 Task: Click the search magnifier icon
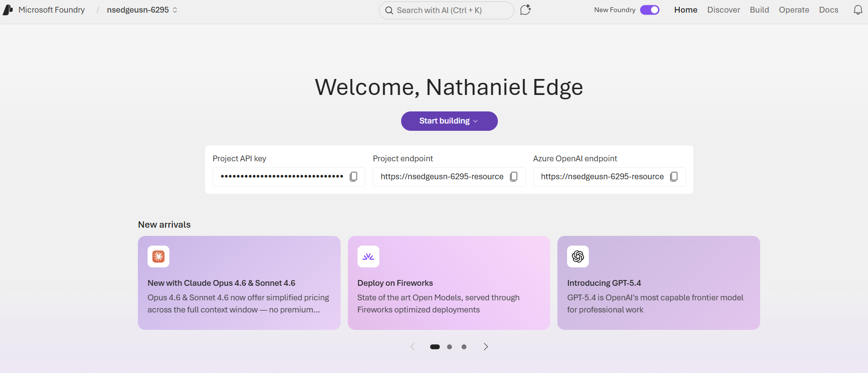coord(389,10)
